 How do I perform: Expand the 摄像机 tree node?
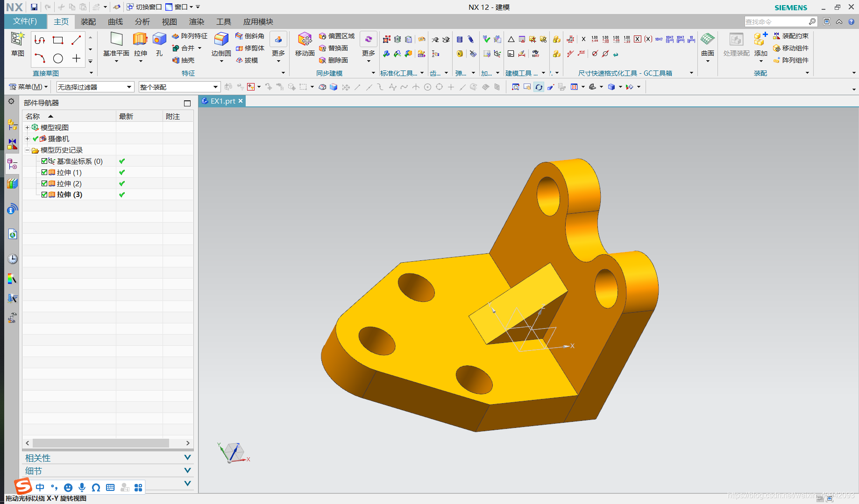tap(27, 139)
